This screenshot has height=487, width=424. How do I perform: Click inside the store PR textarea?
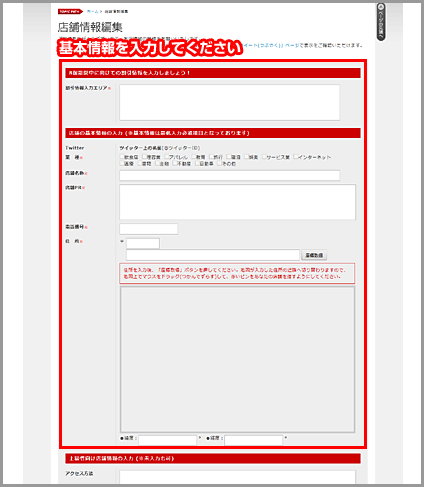pos(237,202)
